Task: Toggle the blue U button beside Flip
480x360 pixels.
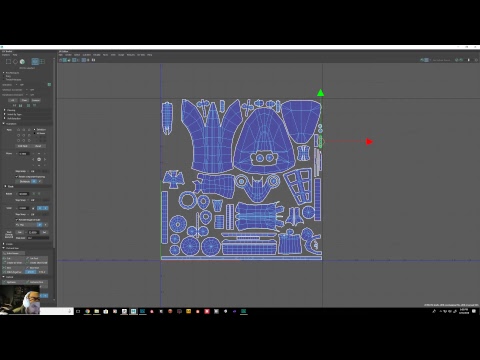Action: pyautogui.click(x=40, y=225)
